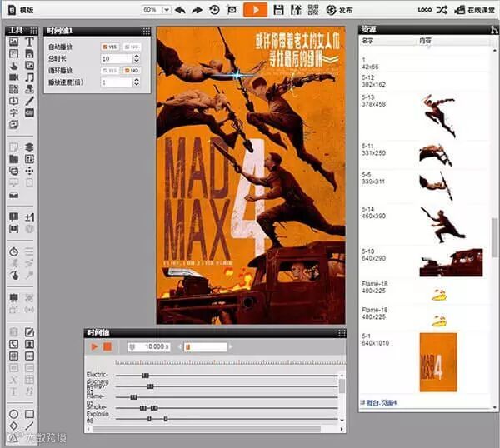The height and width of the screenshot is (448, 500).
Task: Open the 模板 template menu
Action: point(21,10)
